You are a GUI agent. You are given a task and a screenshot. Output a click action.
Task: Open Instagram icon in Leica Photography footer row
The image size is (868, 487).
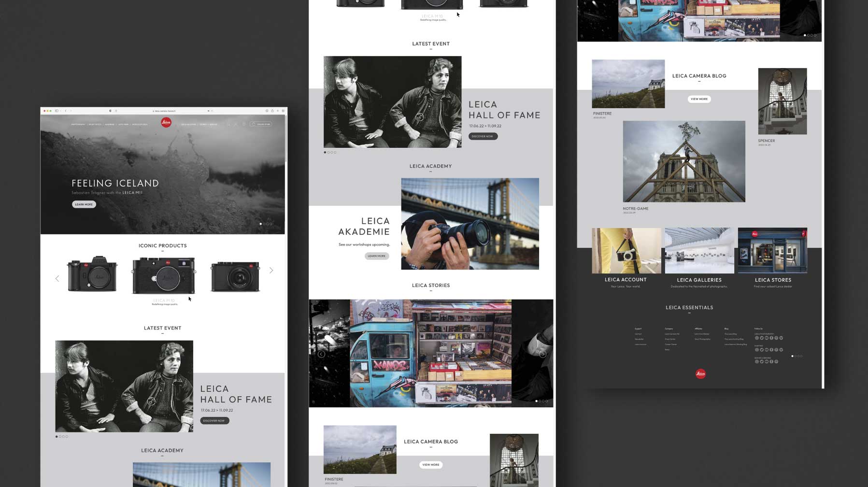pos(757,338)
